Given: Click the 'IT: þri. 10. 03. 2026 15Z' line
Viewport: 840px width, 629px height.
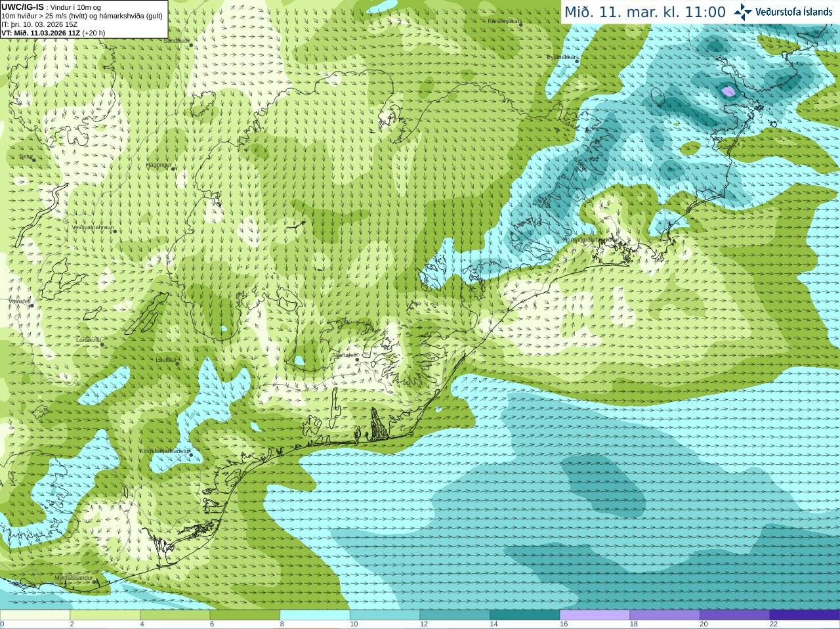Looking at the screenshot, I should [39, 24].
